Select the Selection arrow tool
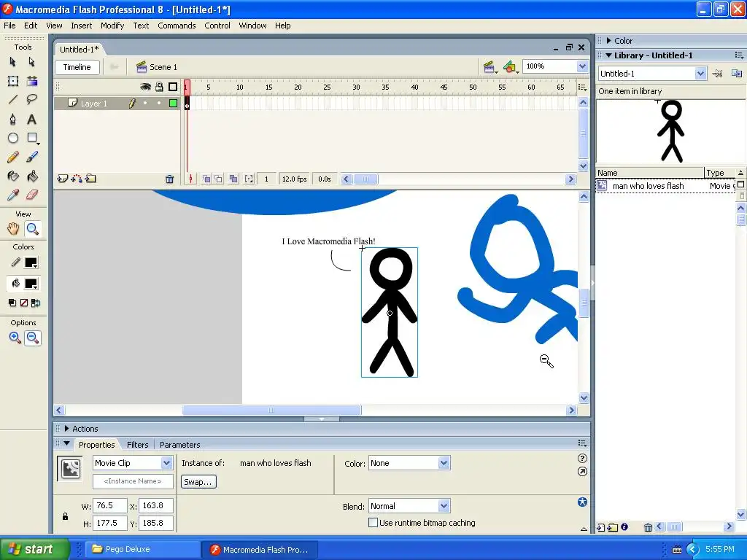 [13, 62]
